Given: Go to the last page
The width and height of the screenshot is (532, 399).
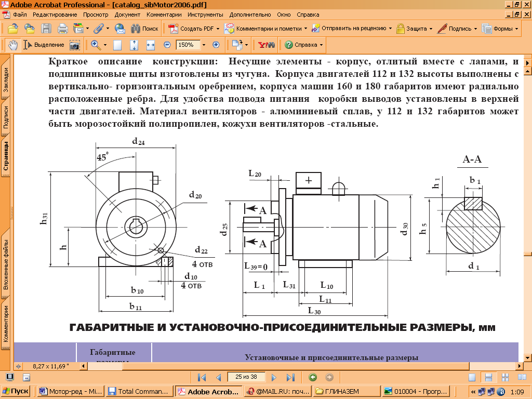Looking at the screenshot, I should click(291, 377).
